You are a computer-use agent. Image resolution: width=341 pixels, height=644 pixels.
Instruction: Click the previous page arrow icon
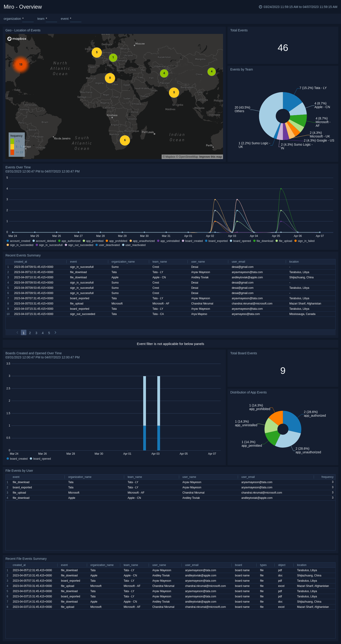[17, 332]
